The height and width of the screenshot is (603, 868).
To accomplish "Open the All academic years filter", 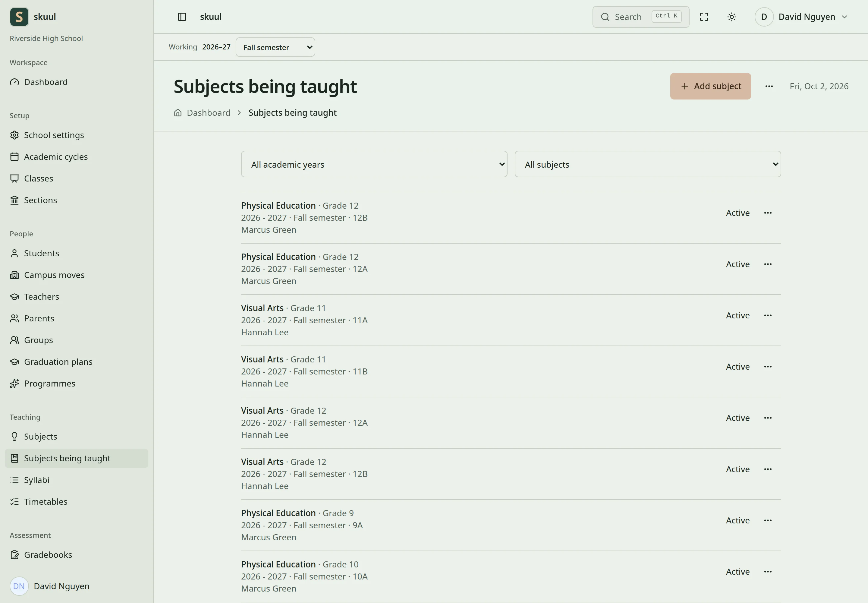I will coord(374,164).
